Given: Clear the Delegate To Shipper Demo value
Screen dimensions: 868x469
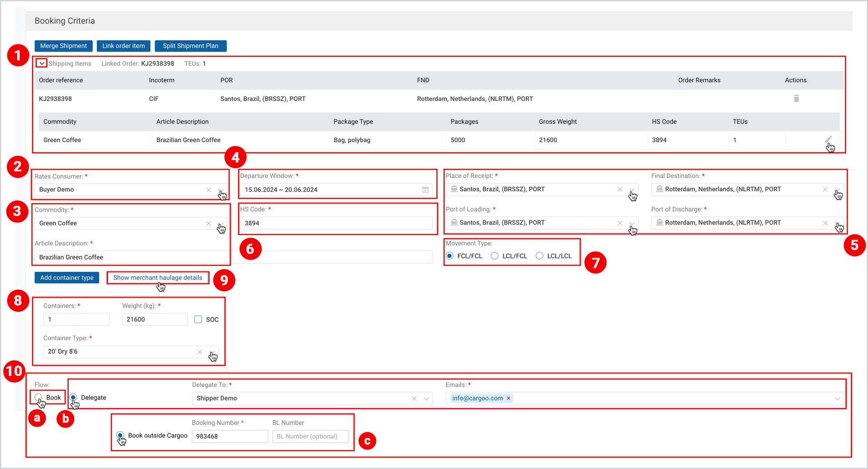Looking at the screenshot, I should [x=414, y=398].
